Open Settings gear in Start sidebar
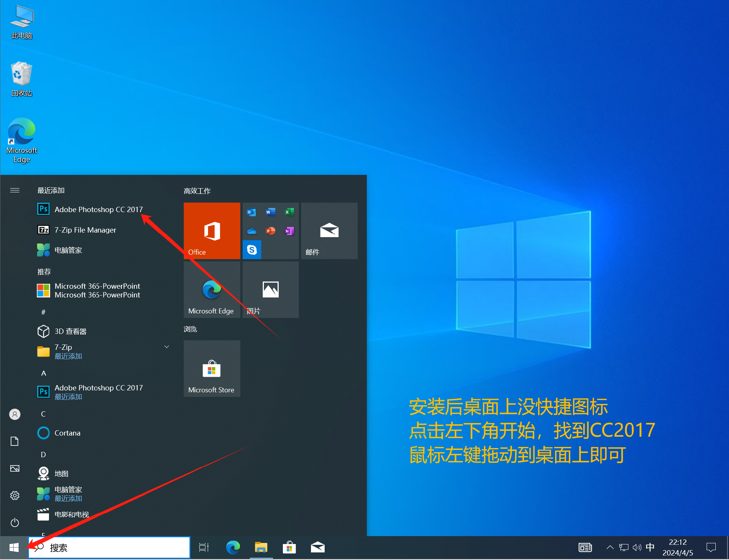 coord(15,496)
